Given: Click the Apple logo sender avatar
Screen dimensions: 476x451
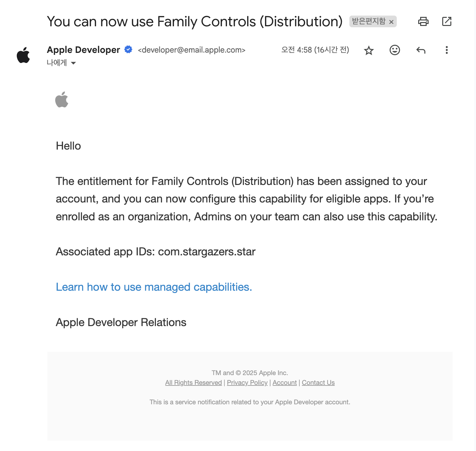Looking at the screenshot, I should pos(23,55).
